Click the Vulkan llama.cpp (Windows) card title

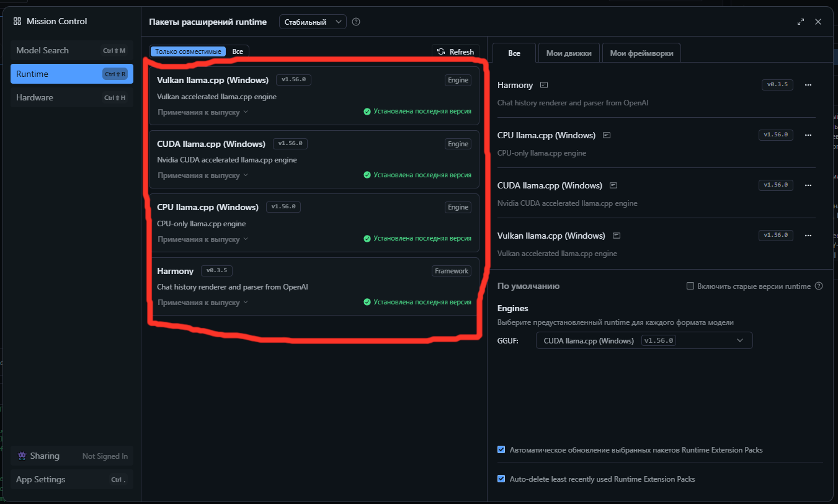tap(213, 80)
